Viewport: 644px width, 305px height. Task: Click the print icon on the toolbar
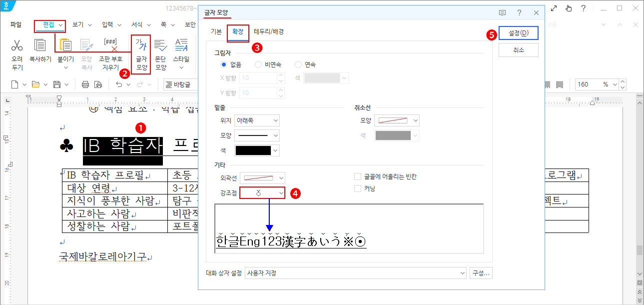(x=85, y=85)
